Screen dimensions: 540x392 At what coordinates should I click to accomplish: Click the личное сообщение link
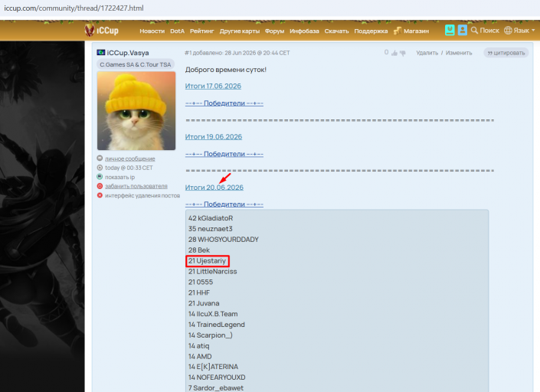[x=130, y=158]
